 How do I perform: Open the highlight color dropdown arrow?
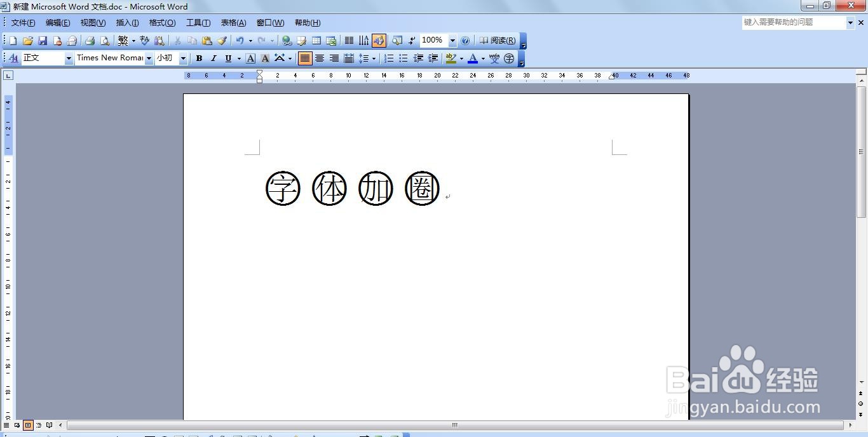click(x=461, y=58)
